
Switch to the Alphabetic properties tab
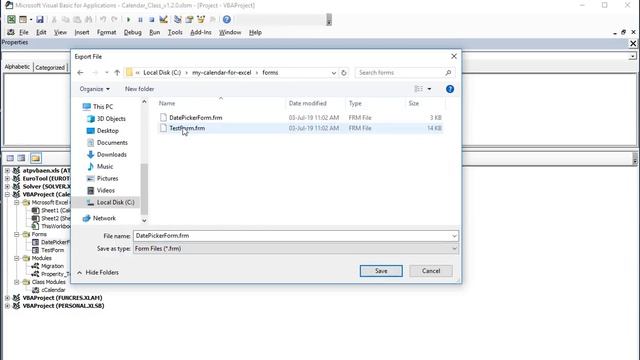click(x=17, y=67)
